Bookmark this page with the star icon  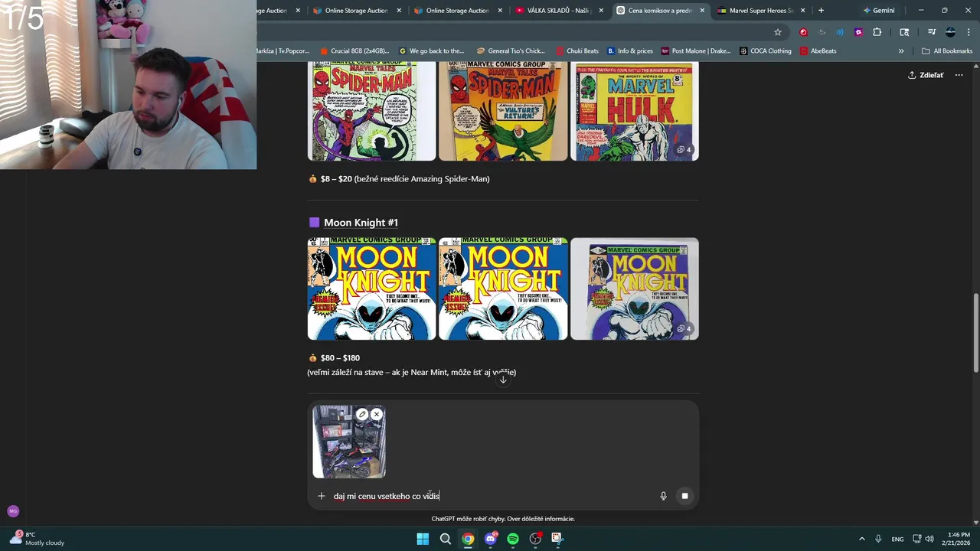click(x=778, y=32)
